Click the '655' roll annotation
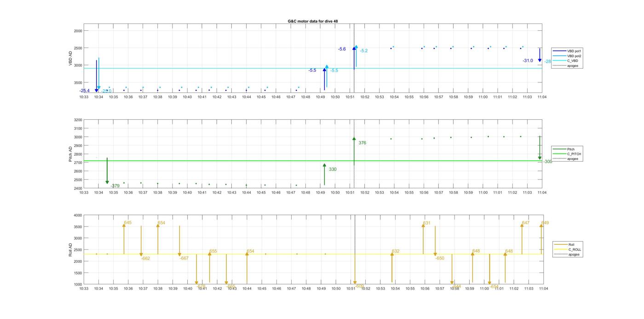This screenshot has width=644, height=319. [213, 251]
